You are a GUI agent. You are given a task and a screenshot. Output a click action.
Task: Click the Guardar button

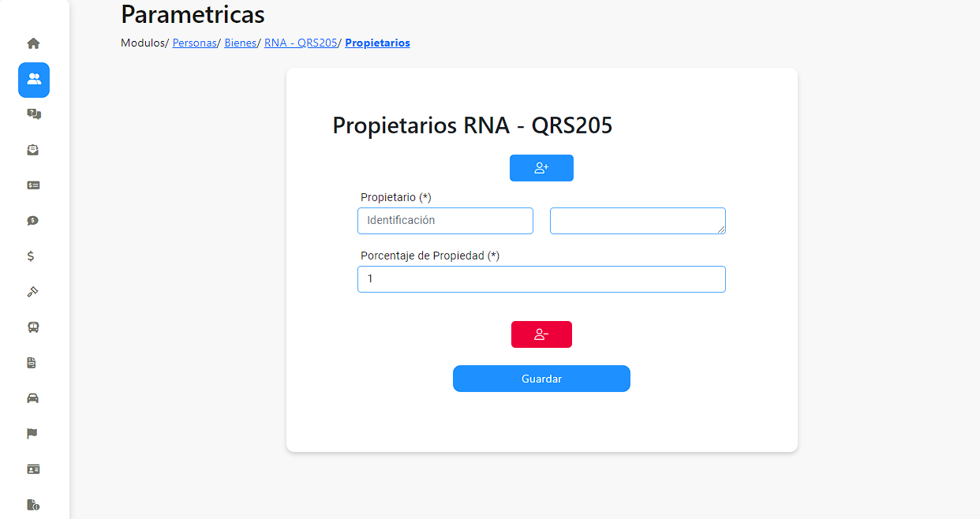coord(541,379)
